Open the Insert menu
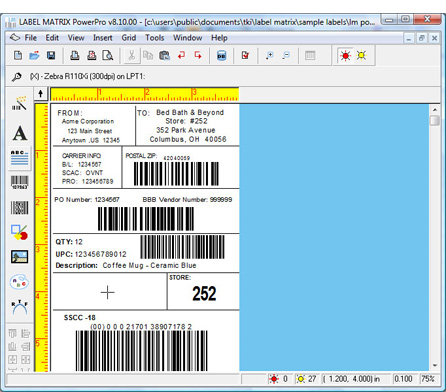The height and width of the screenshot is (392, 446). click(103, 38)
